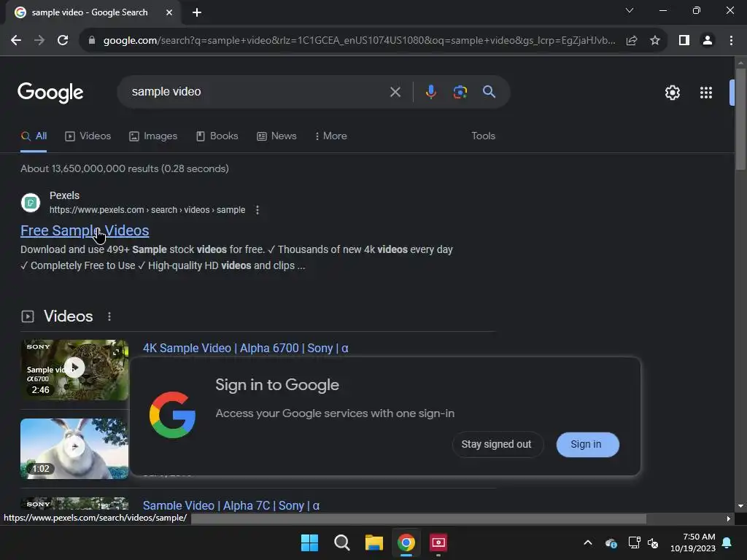747x560 pixels.
Task: Click the Chrome taskbar icon
Action: coord(406,542)
